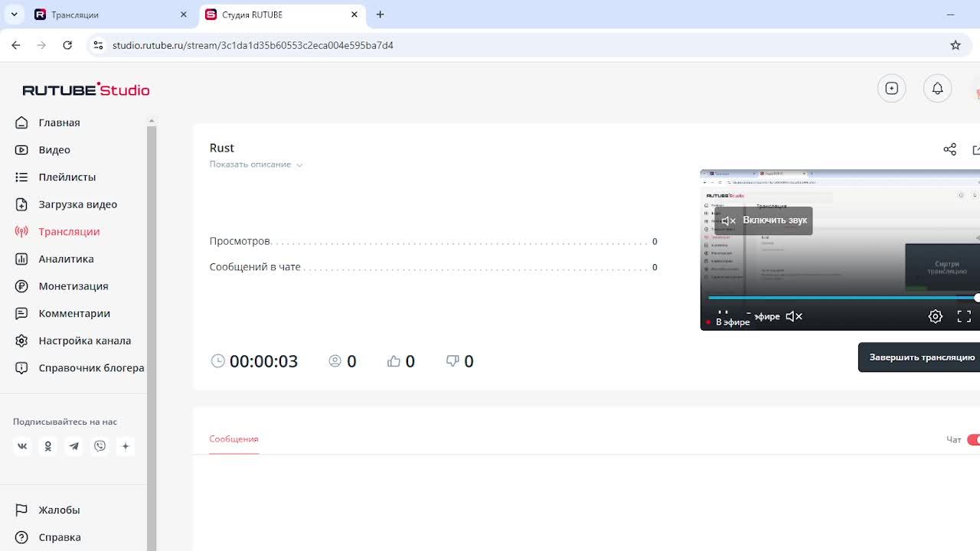Viewport: 980px width, 551px height.
Task: Click the Настройка канала gear icon
Action: point(21,341)
